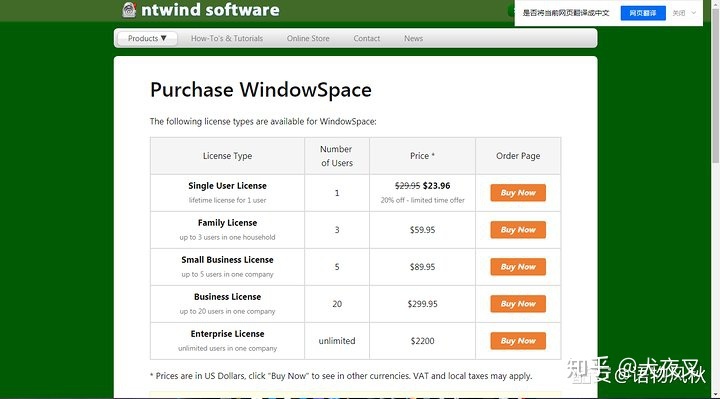Expand translation options chevron
Screen dimensions: 720x399
(x=693, y=13)
